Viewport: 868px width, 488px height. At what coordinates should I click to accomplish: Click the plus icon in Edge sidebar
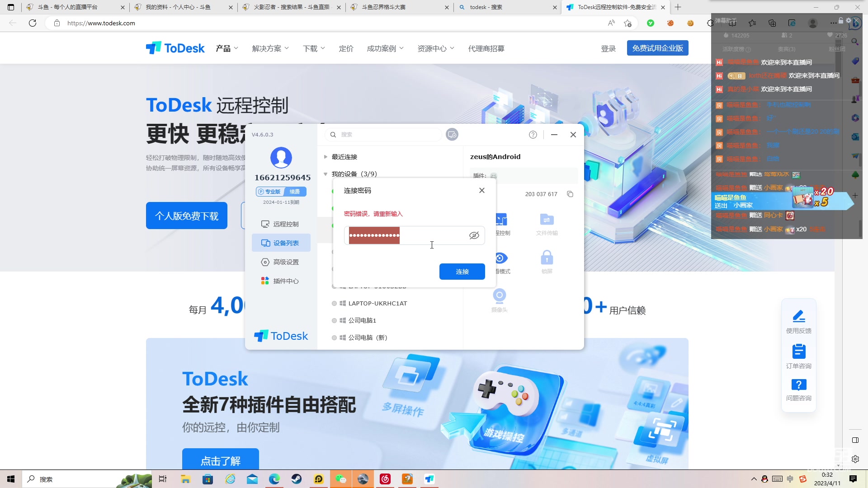point(855,196)
